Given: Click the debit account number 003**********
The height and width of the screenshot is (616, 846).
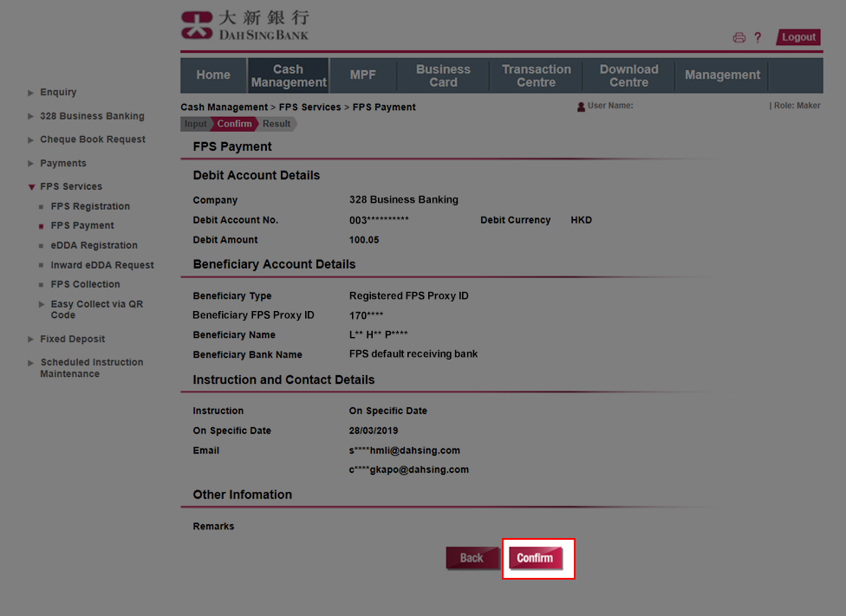Looking at the screenshot, I should (x=379, y=220).
